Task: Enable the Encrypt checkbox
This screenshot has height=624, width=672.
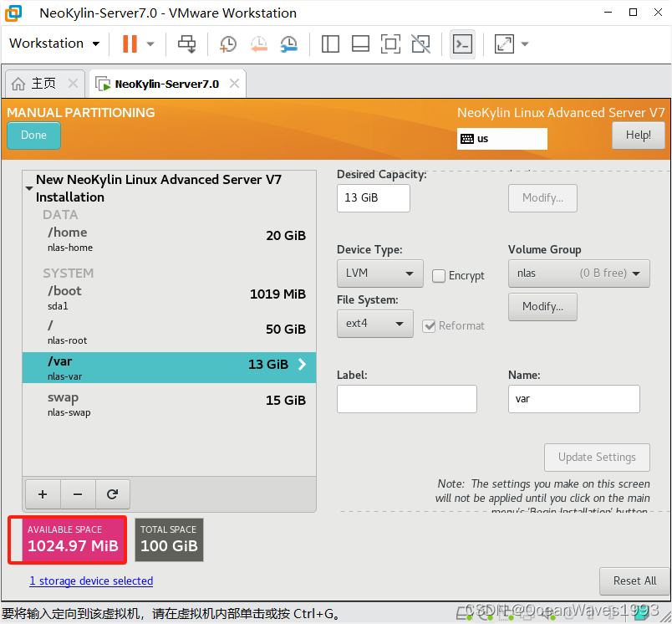Action: click(x=439, y=276)
